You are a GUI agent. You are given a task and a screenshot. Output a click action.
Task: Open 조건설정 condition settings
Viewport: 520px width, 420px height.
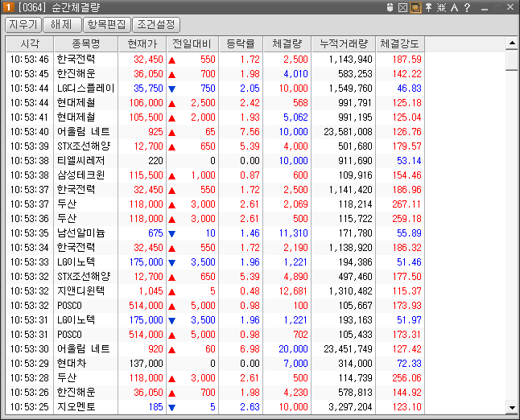point(156,25)
